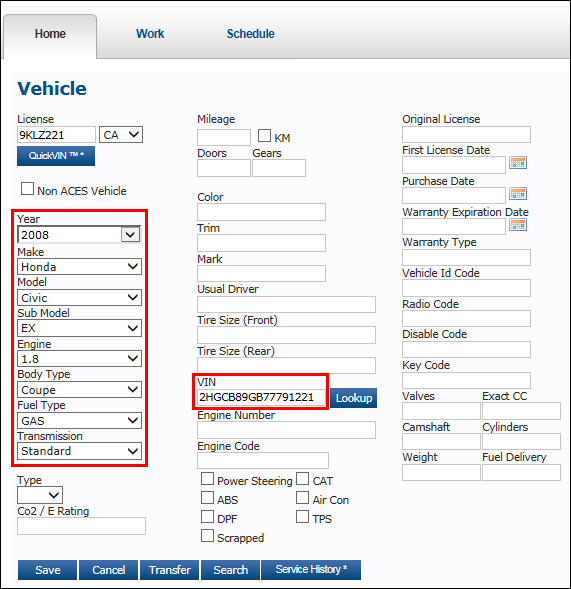Switch to the Work tab

(x=150, y=34)
